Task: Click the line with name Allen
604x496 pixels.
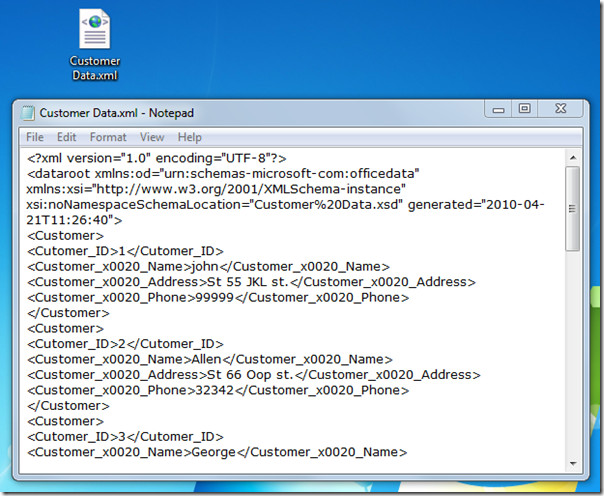Action: [210, 359]
